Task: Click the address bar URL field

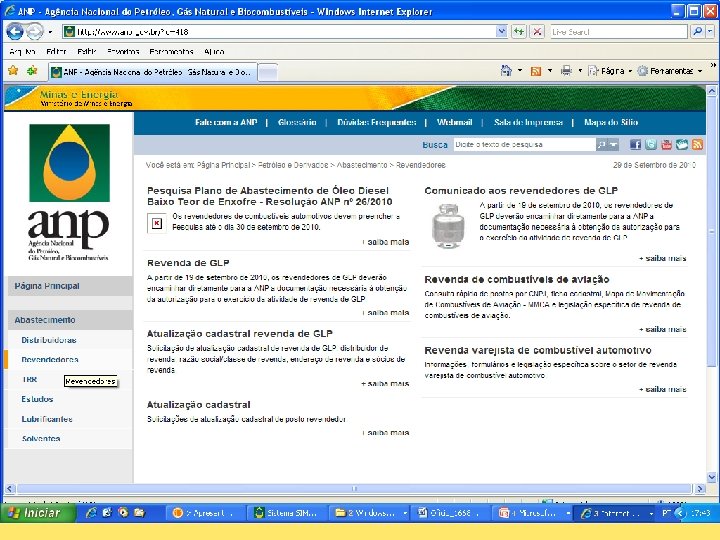Action: click(x=279, y=32)
